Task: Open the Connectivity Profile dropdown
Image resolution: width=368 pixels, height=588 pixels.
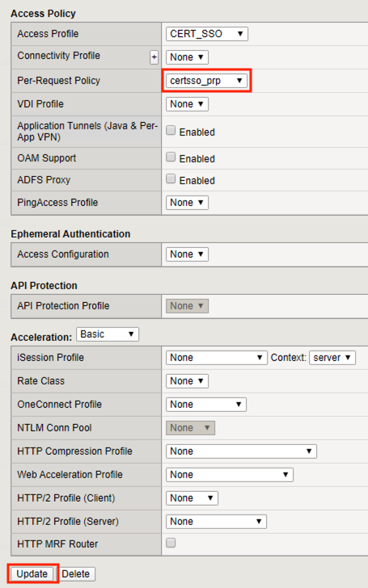Action: [x=187, y=57]
